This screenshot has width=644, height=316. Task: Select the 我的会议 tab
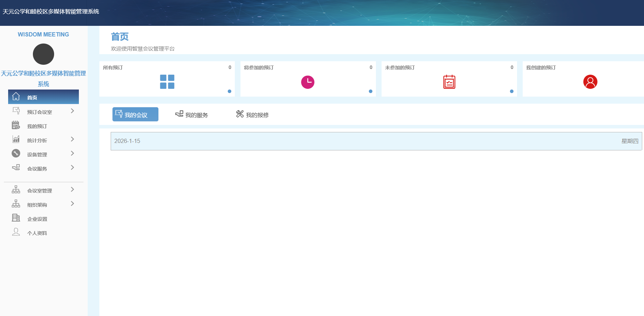pyautogui.click(x=135, y=115)
